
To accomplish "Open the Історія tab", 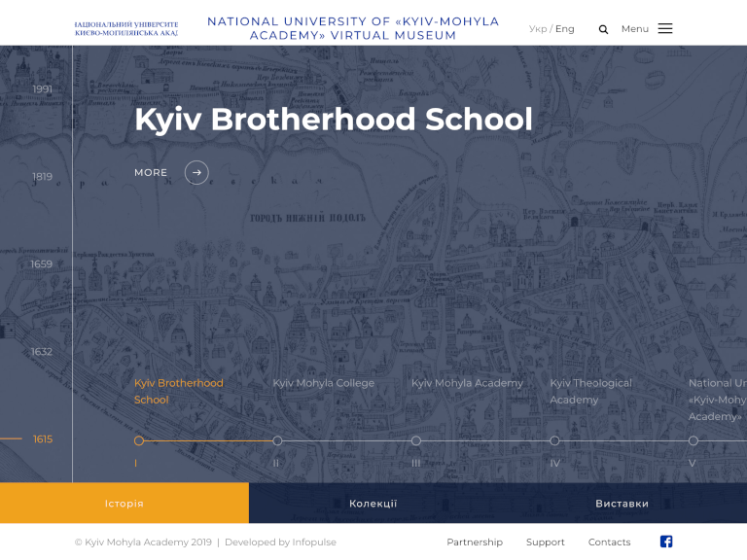I will 124,503.
